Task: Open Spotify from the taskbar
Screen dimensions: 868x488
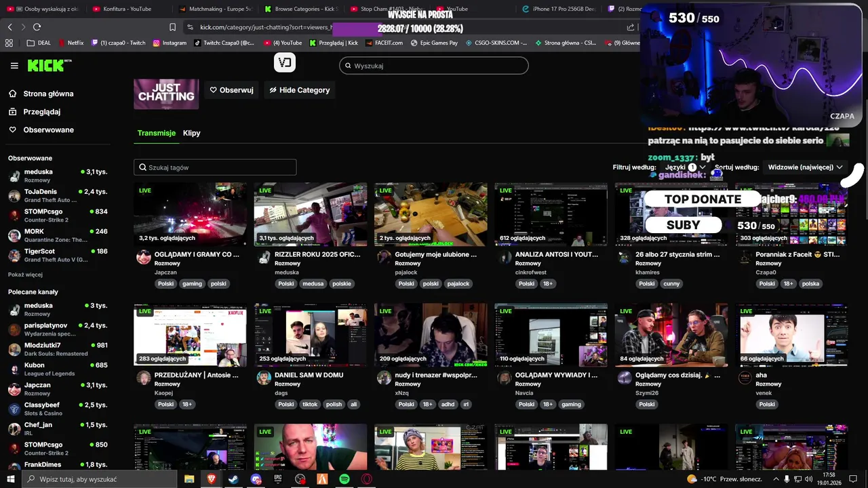Action: (x=344, y=479)
